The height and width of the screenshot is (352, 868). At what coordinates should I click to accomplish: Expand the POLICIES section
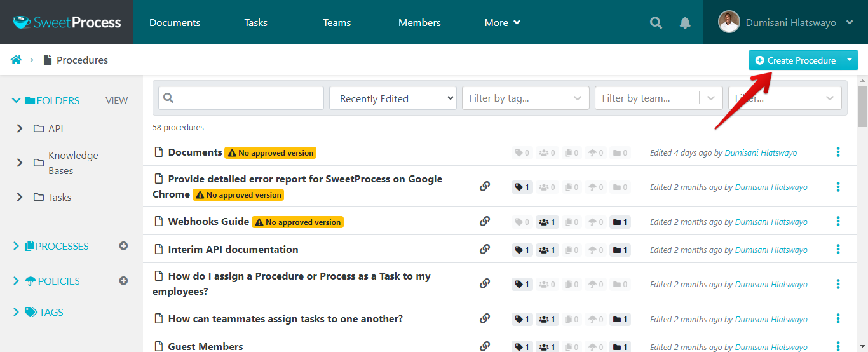tap(17, 281)
